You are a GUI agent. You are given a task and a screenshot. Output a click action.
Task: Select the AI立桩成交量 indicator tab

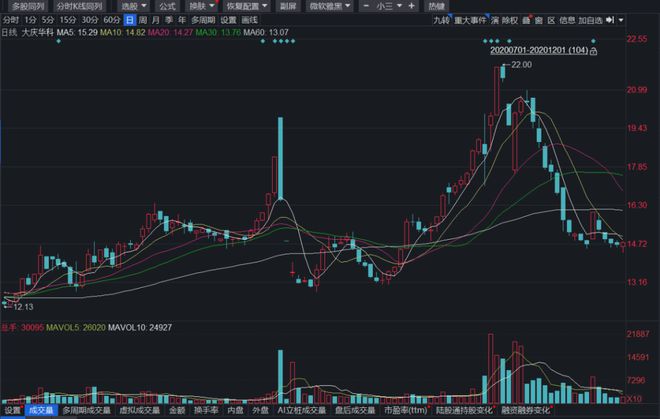[302, 410]
